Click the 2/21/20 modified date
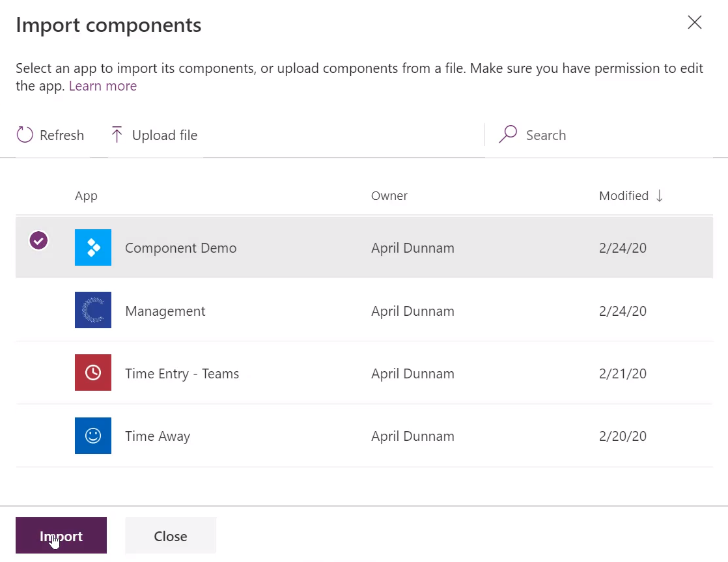 (x=623, y=373)
